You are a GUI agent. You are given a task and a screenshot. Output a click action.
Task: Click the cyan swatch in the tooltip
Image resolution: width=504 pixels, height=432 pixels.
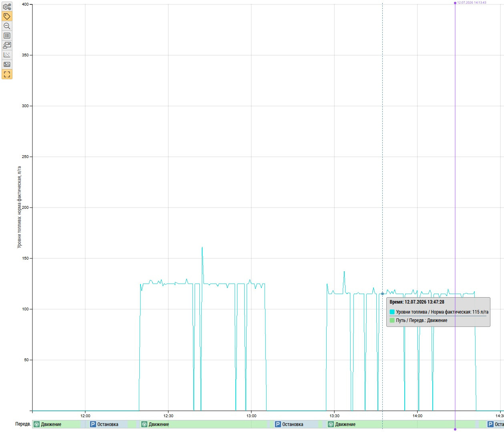click(392, 312)
